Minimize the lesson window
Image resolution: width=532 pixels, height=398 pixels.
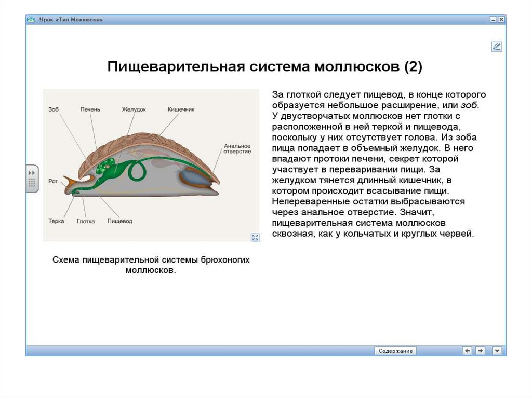[x=493, y=19]
